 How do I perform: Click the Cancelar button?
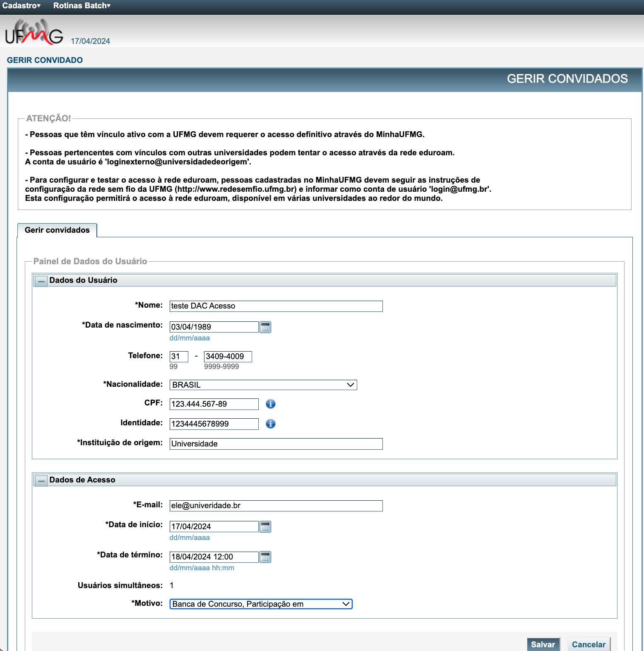pos(589,644)
